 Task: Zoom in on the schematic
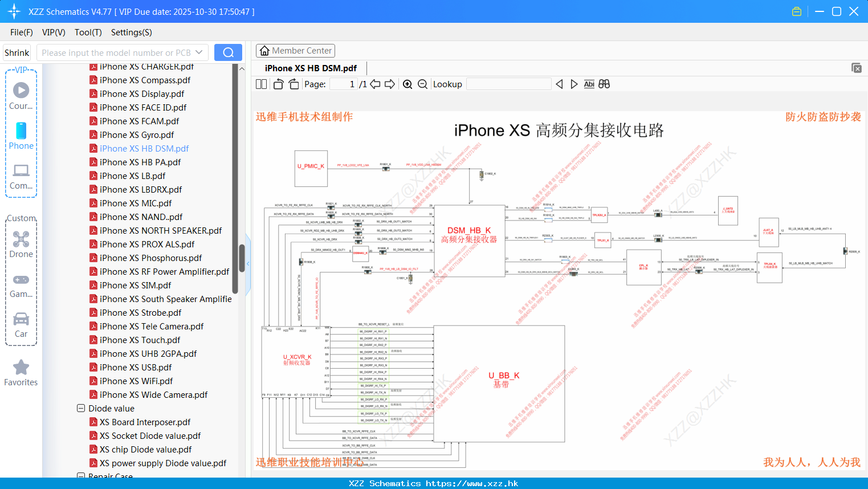pos(407,84)
